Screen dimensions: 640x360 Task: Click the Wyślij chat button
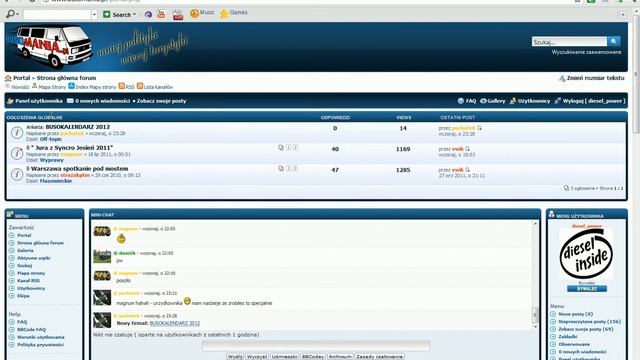pos(235,356)
